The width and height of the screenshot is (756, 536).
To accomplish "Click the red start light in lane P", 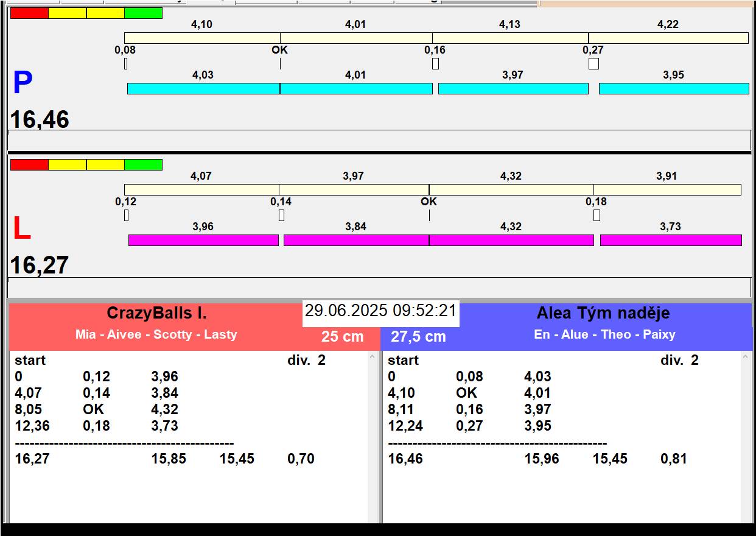I will point(29,13).
